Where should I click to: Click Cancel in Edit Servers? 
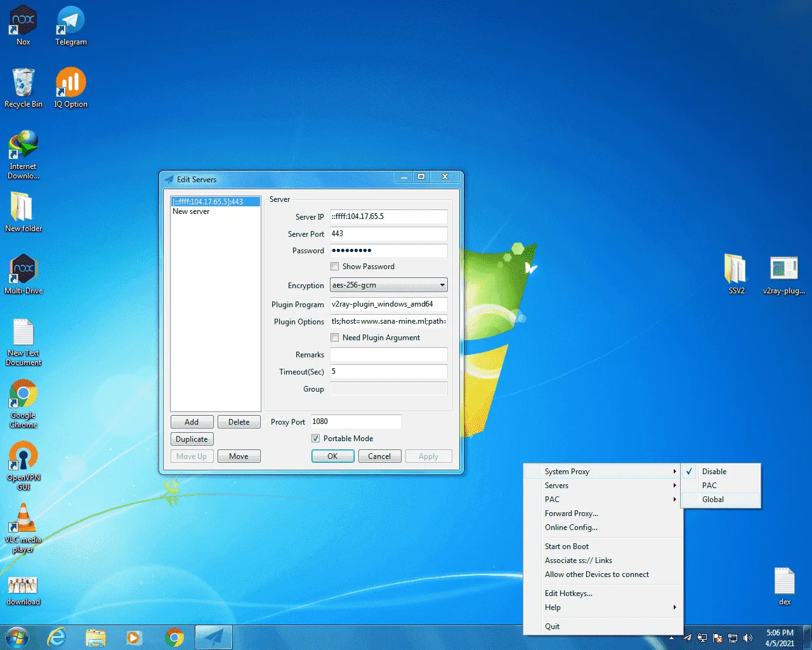tap(379, 456)
